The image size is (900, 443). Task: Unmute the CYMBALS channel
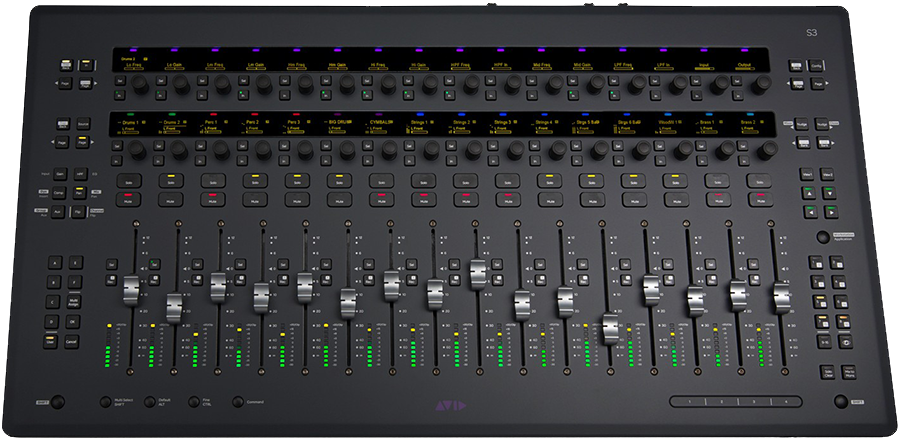382,200
